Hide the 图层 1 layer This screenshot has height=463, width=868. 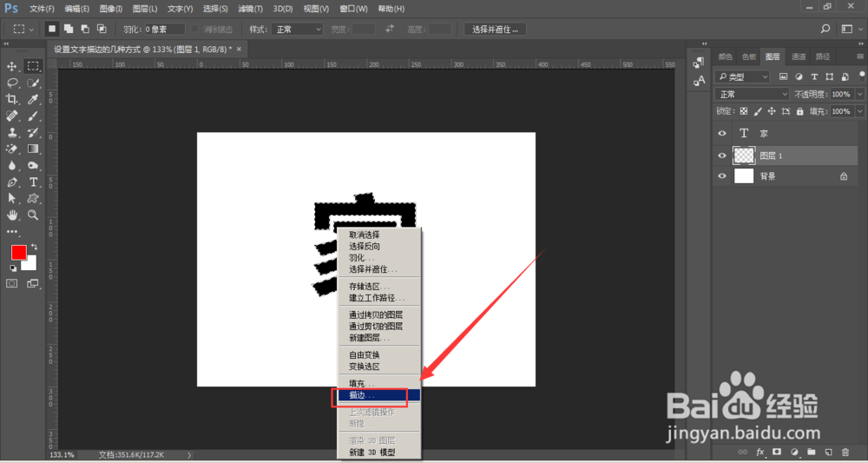(722, 156)
